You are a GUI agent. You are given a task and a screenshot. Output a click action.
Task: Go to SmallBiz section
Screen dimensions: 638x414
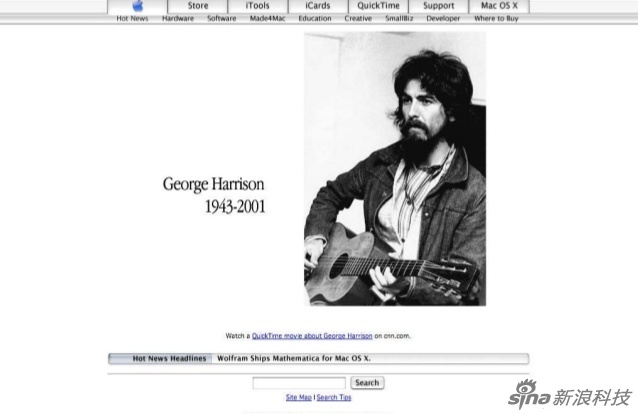click(399, 19)
